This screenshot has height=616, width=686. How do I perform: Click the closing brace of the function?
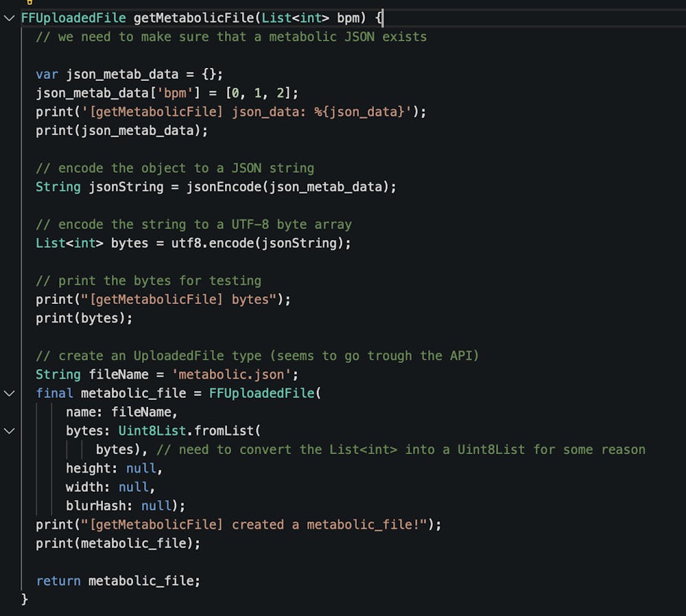(x=25, y=599)
